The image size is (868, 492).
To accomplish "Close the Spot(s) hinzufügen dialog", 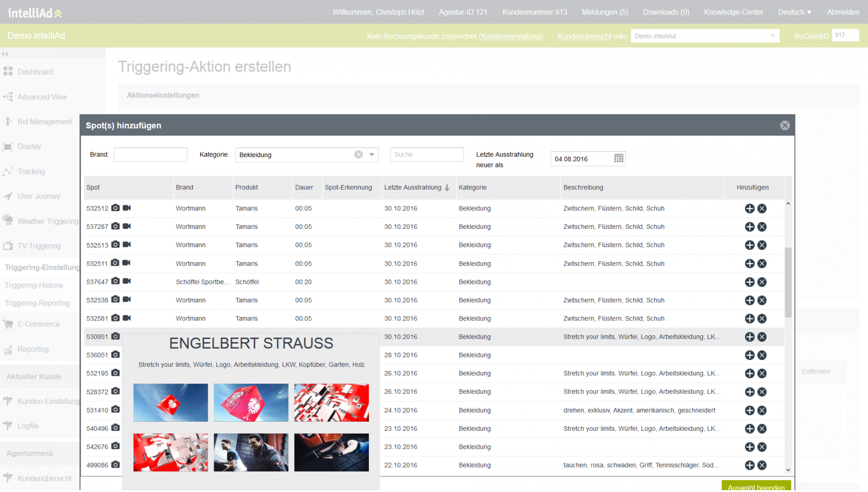I will 785,125.
